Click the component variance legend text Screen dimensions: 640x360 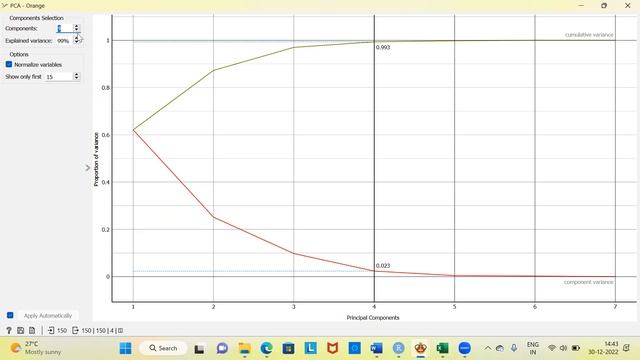click(x=589, y=282)
